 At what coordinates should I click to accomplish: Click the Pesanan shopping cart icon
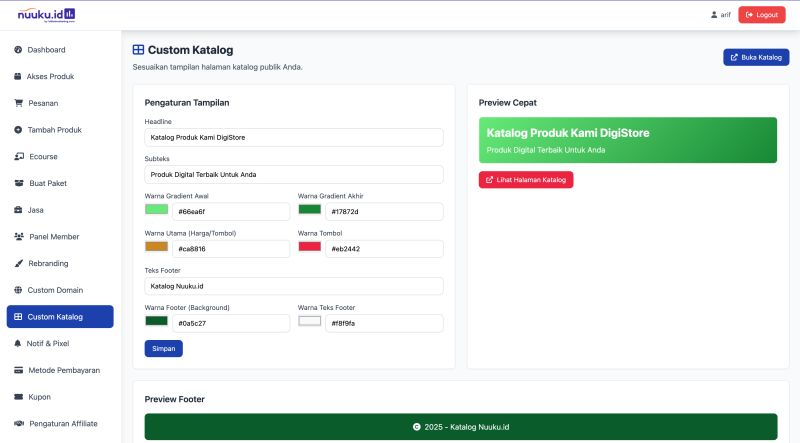click(x=18, y=103)
